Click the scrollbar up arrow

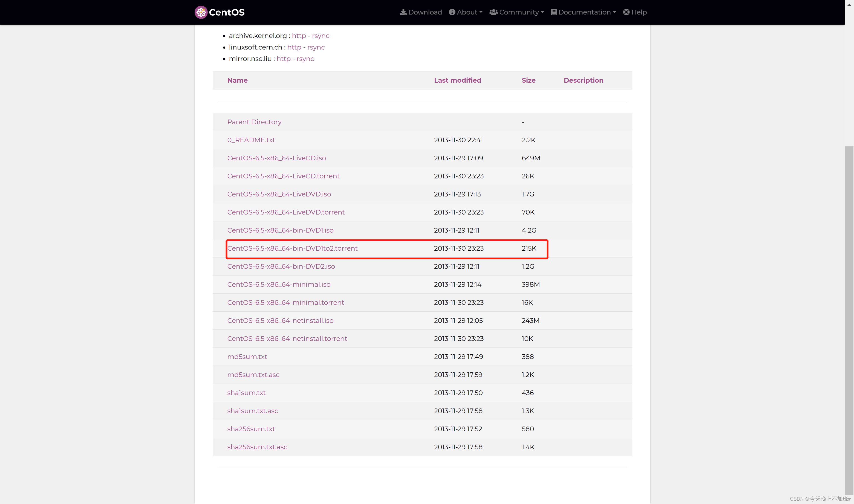tap(849, 5)
